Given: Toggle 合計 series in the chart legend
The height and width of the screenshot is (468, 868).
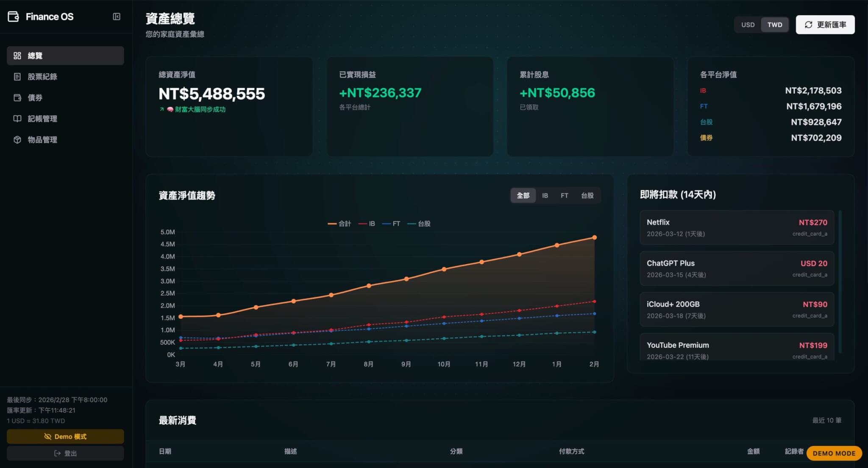Looking at the screenshot, I should [x=339, y=224].
